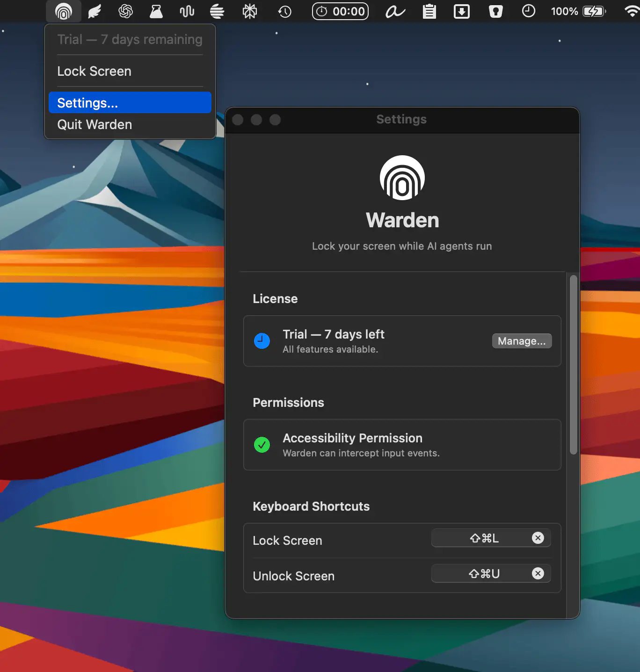Click the Warden fingerprint menu bar icon
This screenshot has height=672, width=640.
(x=64, y=11)
